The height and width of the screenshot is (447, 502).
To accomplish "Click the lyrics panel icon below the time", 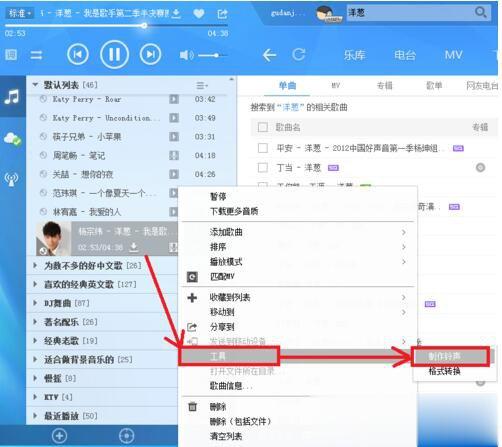I will (11, 55).
